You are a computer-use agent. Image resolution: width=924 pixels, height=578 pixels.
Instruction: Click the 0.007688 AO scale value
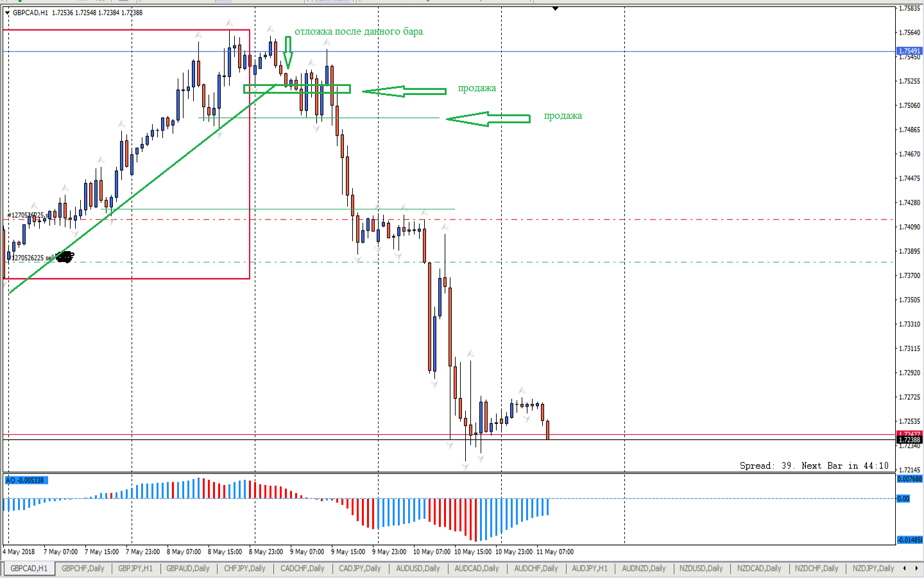pos(909,479)
